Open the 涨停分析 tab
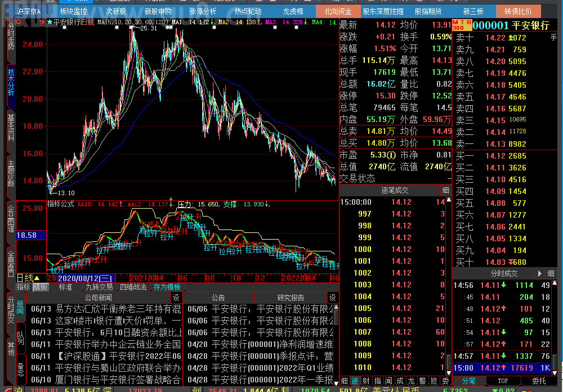The height and width of the screenshot is (392, 563). click(203, 11)
